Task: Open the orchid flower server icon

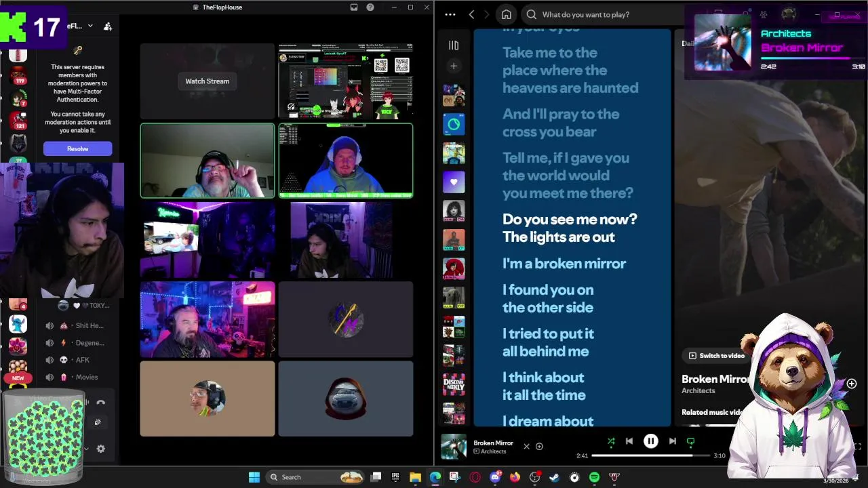Action: [x=18, y=346]
